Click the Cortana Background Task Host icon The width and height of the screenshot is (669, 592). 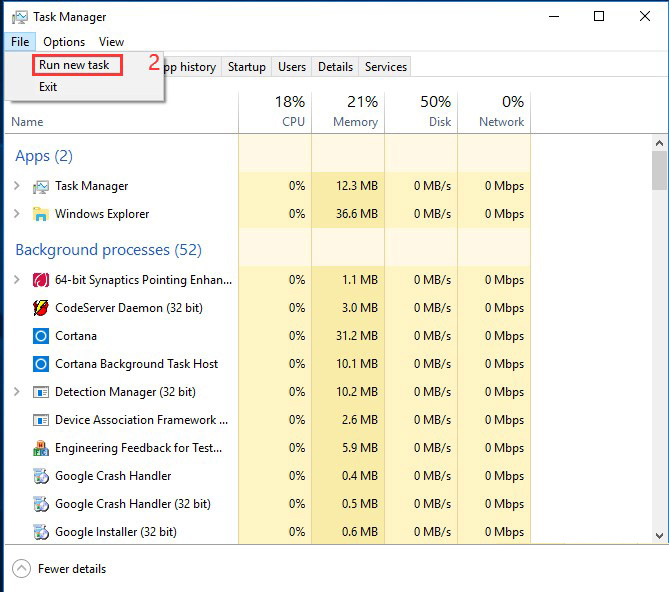pyautogui.click(x=41, y=364)
